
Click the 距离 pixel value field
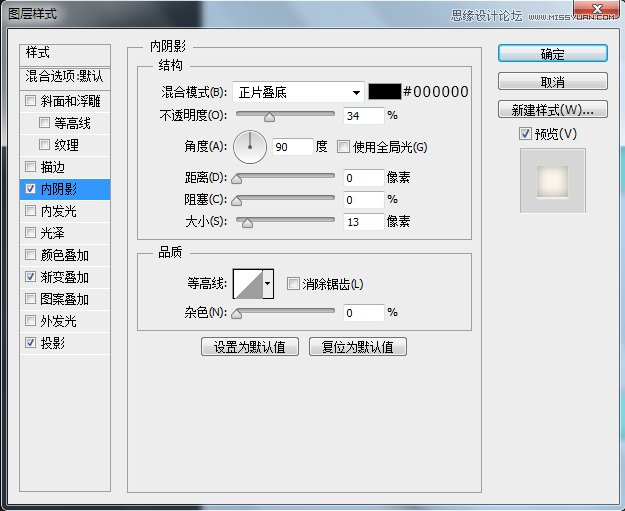tap(364, 178)
